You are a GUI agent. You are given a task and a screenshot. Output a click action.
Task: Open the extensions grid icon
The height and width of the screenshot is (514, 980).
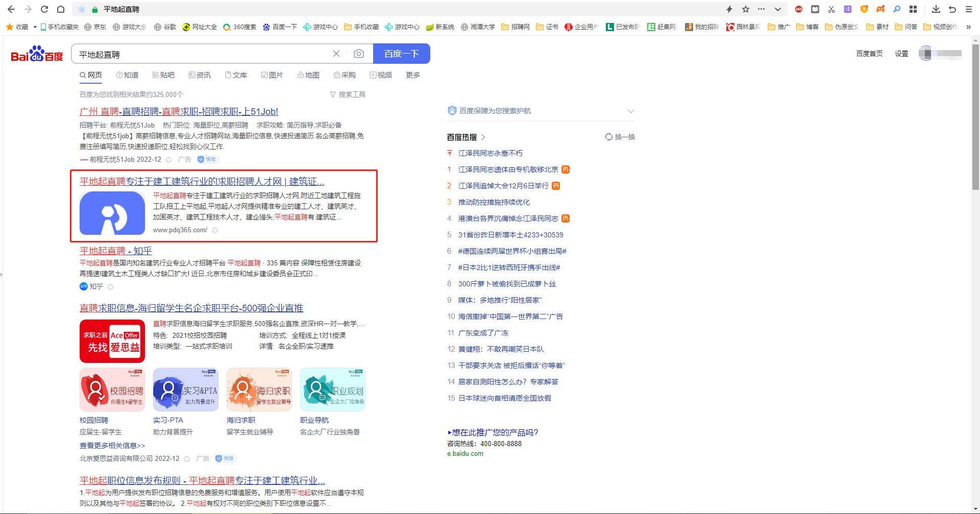point(913,9)
